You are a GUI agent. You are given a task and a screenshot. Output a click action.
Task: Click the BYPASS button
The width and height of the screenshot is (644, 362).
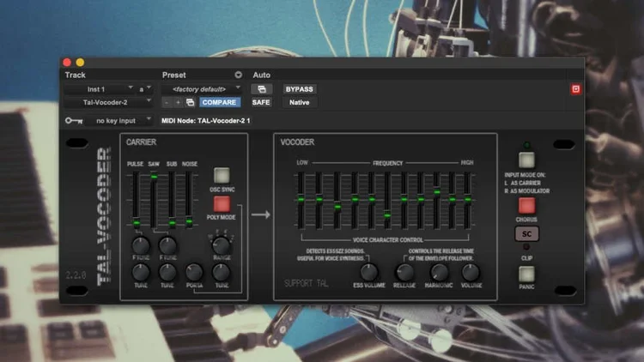[x=300, y=89]
